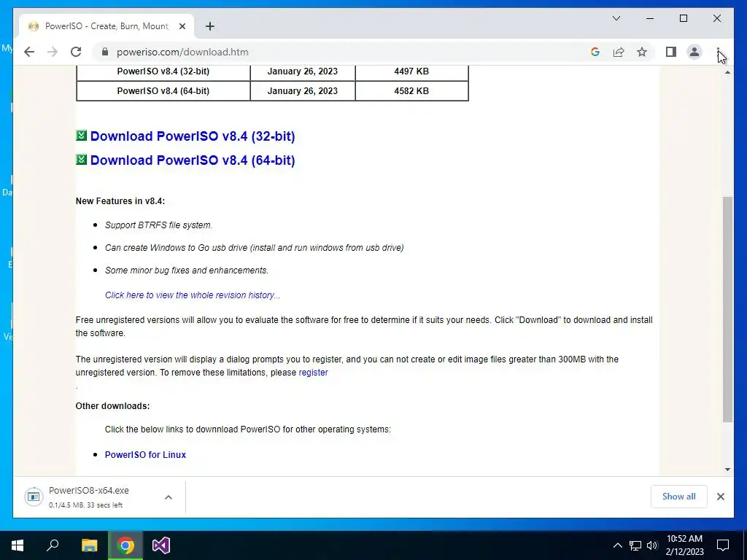The width and height of the screenshot is (747, 560).
Task: Open the Windows Start menu
Action: pos(18,545)
